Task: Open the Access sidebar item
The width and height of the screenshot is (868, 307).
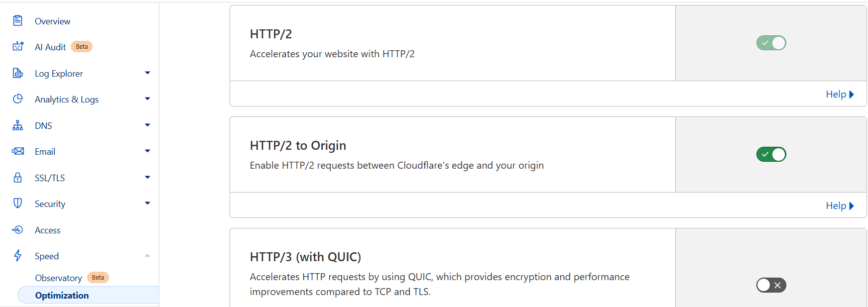Action: [47, 230]
